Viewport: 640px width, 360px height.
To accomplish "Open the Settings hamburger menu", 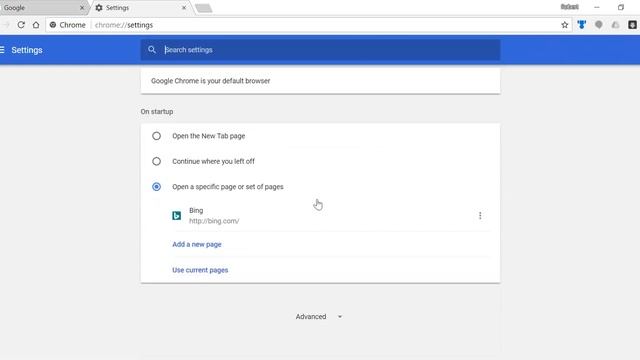I will tap(2, 50).
